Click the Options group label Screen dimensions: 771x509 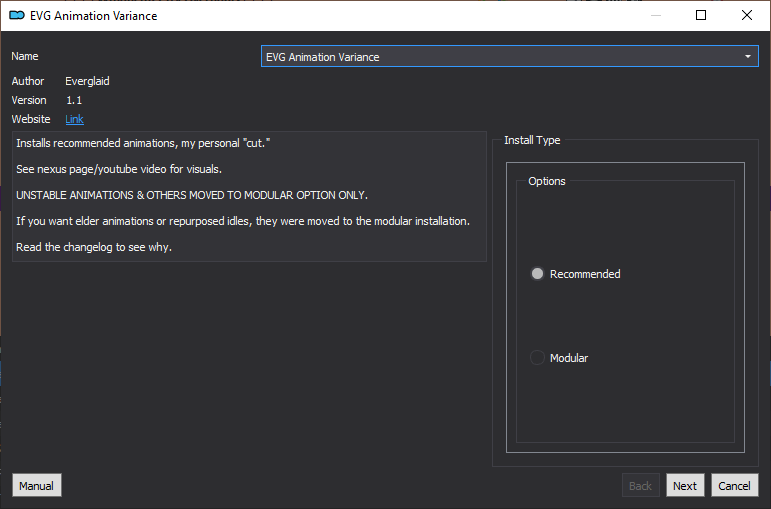click(547, 181)
